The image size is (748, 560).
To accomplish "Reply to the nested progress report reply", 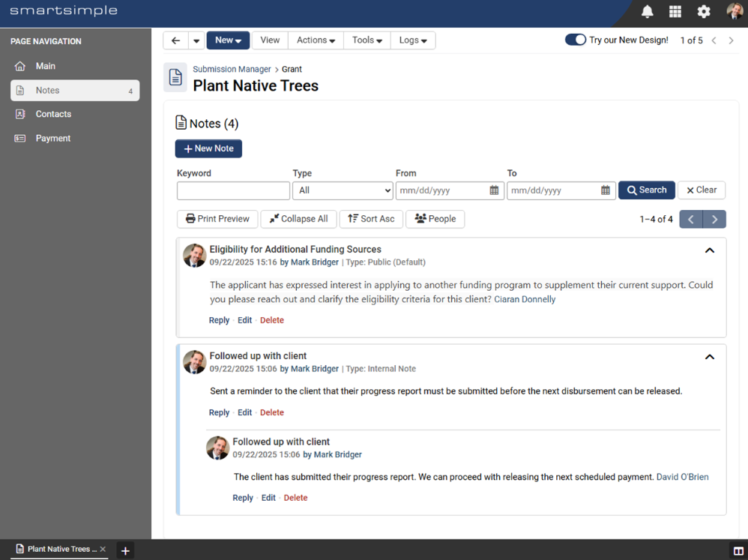I will click(243, 498).
